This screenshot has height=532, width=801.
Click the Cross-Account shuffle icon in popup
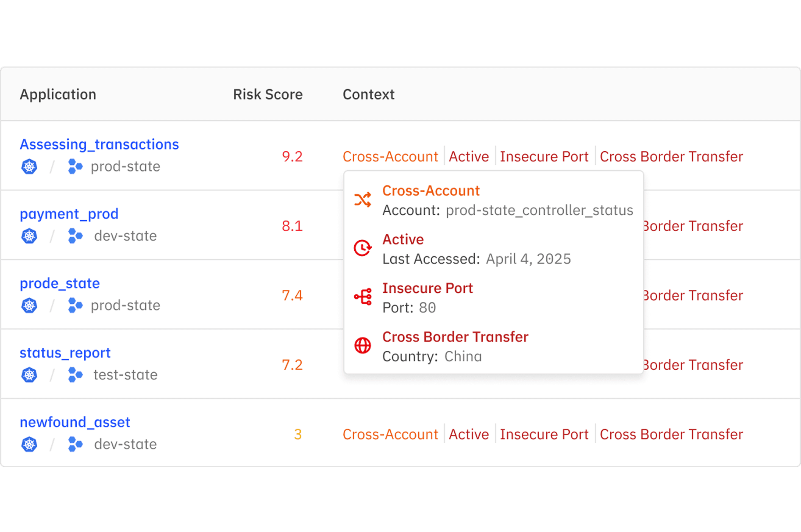click(x=363, y=200)
